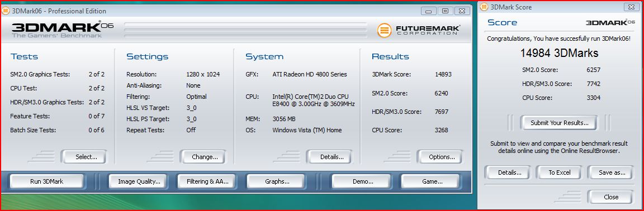Open Details... in the Score window
Viewport: 644px width, 211px height.
click(x=508, y=172)
